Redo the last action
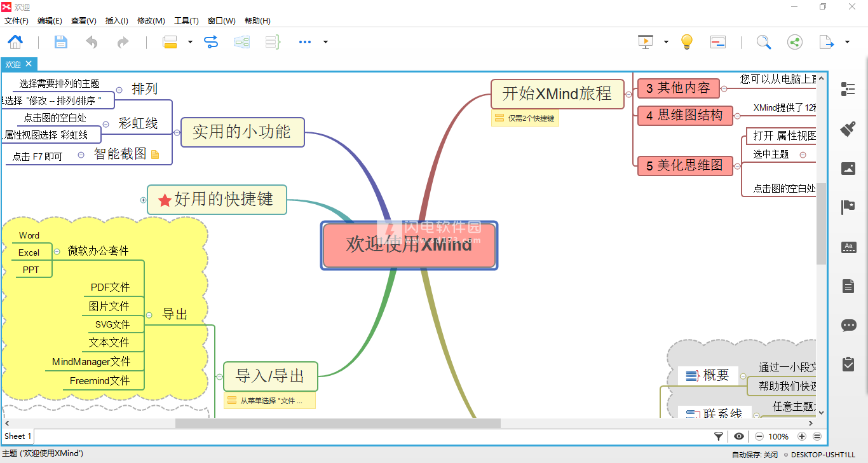 (123, 42)
